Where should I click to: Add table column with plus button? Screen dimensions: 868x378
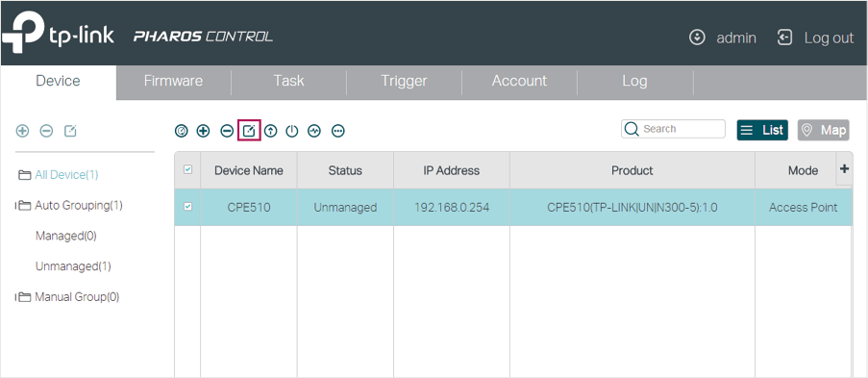click(x=844, y=169)
